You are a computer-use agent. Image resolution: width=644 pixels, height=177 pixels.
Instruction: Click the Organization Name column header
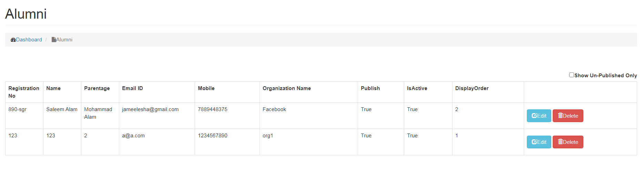coord(287,88)
